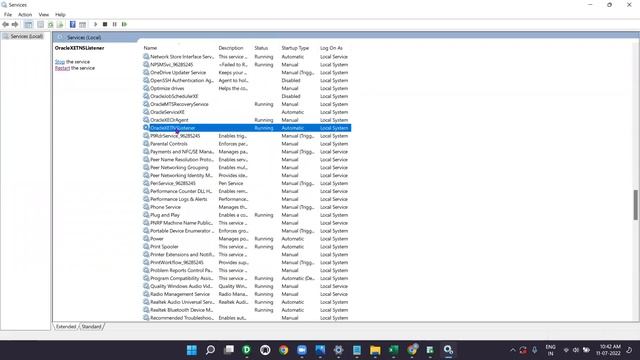Select the Performance Logs & Alerts name

point(178,199)
